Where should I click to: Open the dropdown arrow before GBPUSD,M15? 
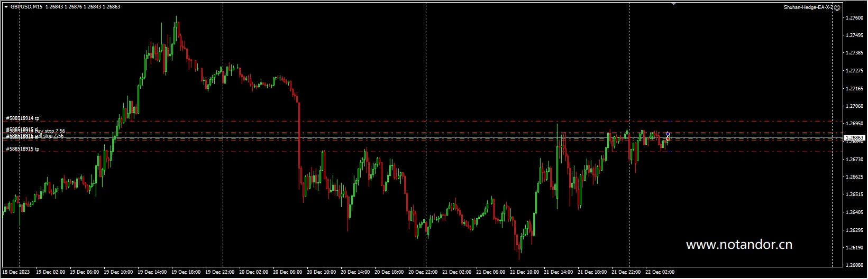tap(6, 7)
